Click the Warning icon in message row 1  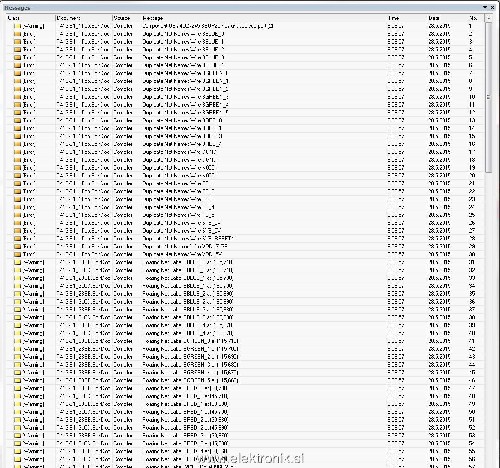(17, 26)
